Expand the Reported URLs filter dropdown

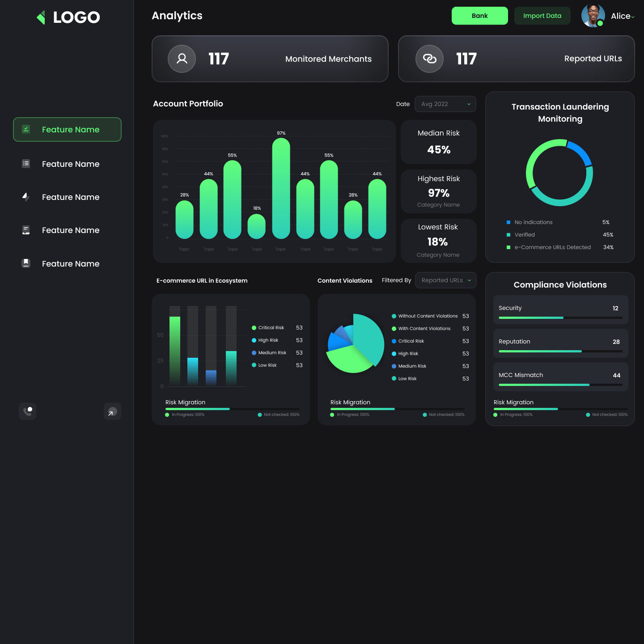click(x=445, y=280)
